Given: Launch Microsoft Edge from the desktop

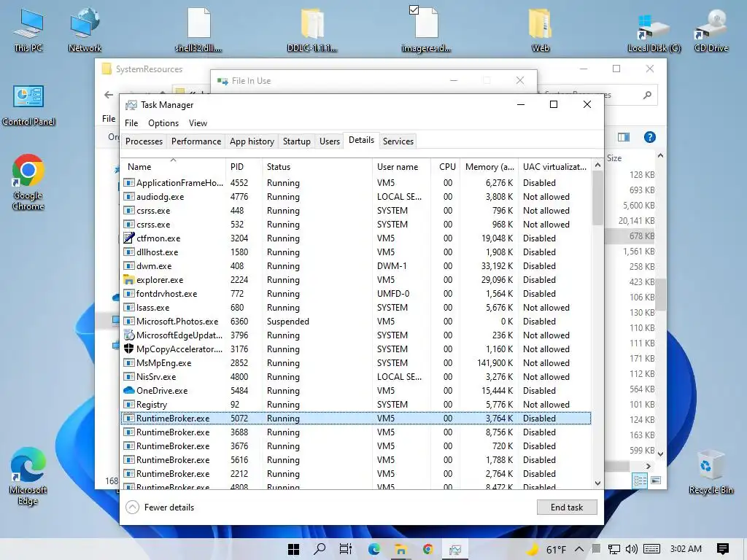Looking at the screenshot, I should coord(28,476).
